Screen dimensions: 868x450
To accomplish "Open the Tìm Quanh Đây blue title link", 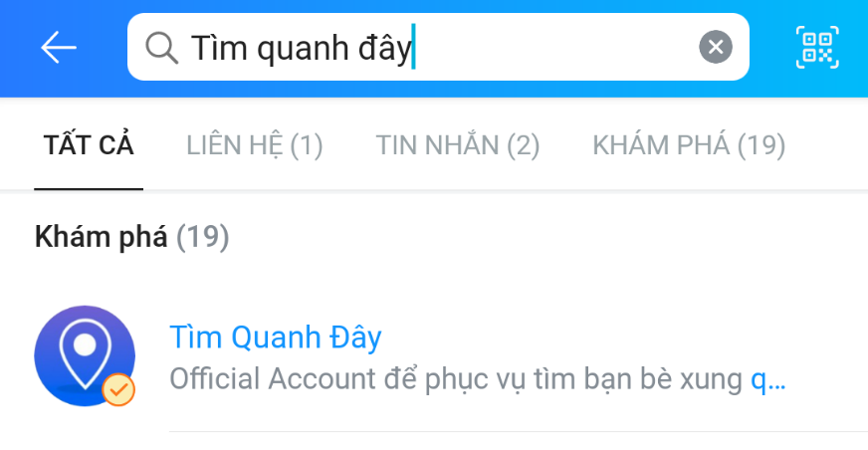I will (x=276, y=337).
